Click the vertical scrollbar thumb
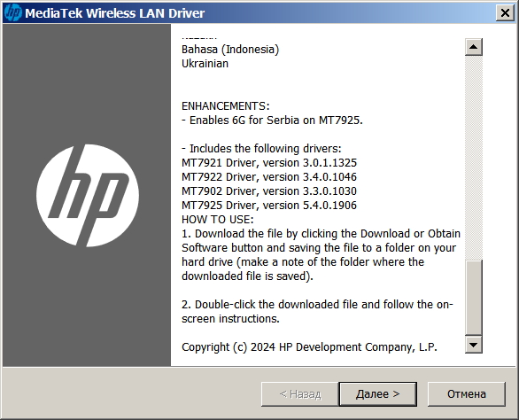 pyautogui.click(x=473, y=298)
